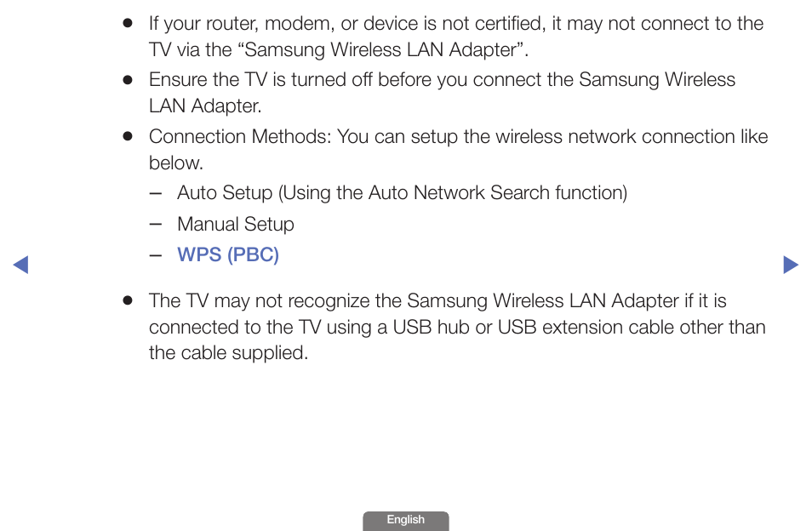The height and width of the screenshot is (531, 812).
Task: Click the dash before Manual Setup
Action: 156,225
